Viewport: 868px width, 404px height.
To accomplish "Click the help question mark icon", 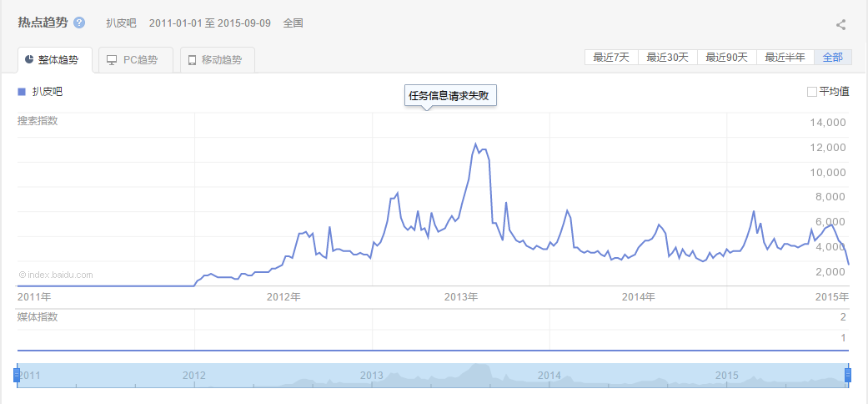I will (x=79, y=23).
